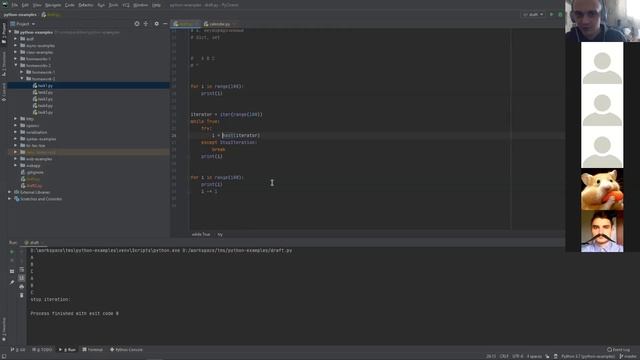Viewport: 640px width, 360px height.
Task: Expand the serialization folder
Action: coord(16,132)
